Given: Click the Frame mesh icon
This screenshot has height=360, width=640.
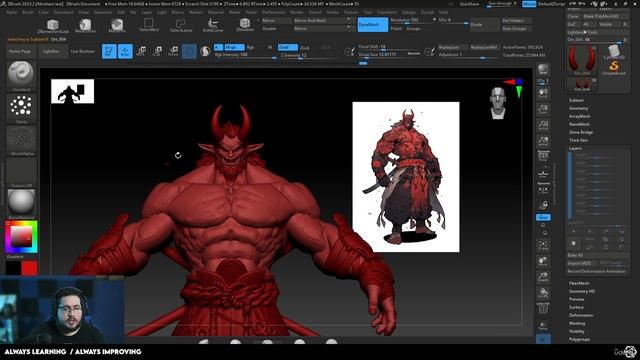Looking at the screenshot, I should (543, 245).
